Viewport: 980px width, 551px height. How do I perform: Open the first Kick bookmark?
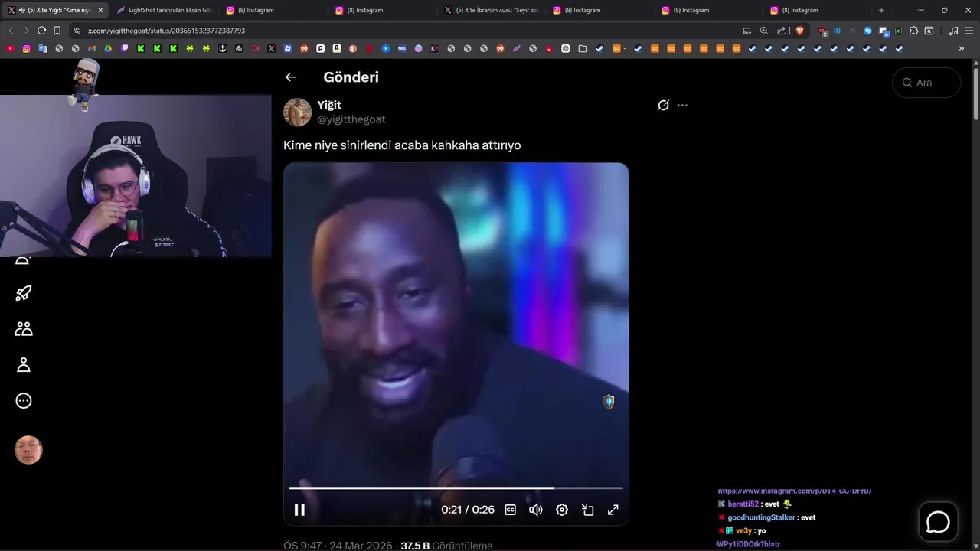[x=141, y=48]
